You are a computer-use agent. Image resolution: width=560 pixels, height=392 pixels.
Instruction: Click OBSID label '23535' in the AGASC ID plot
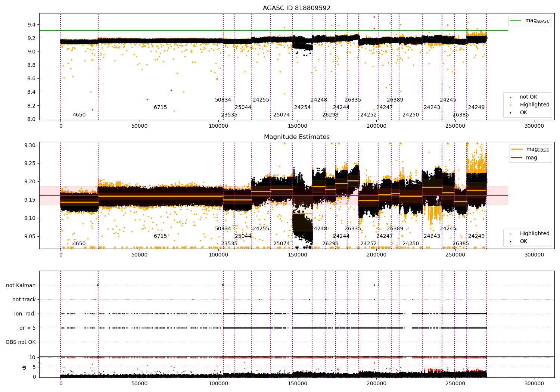(x=229, y=115)
